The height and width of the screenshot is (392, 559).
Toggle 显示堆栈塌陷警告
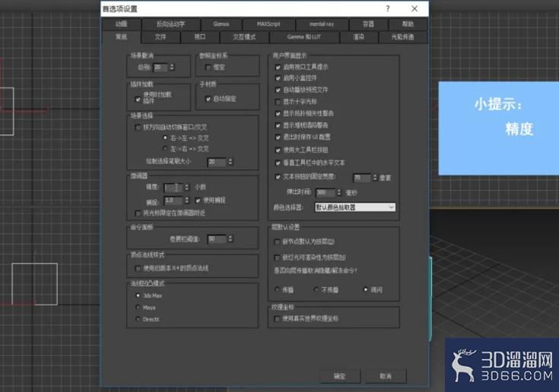click(x=278, y=125)
